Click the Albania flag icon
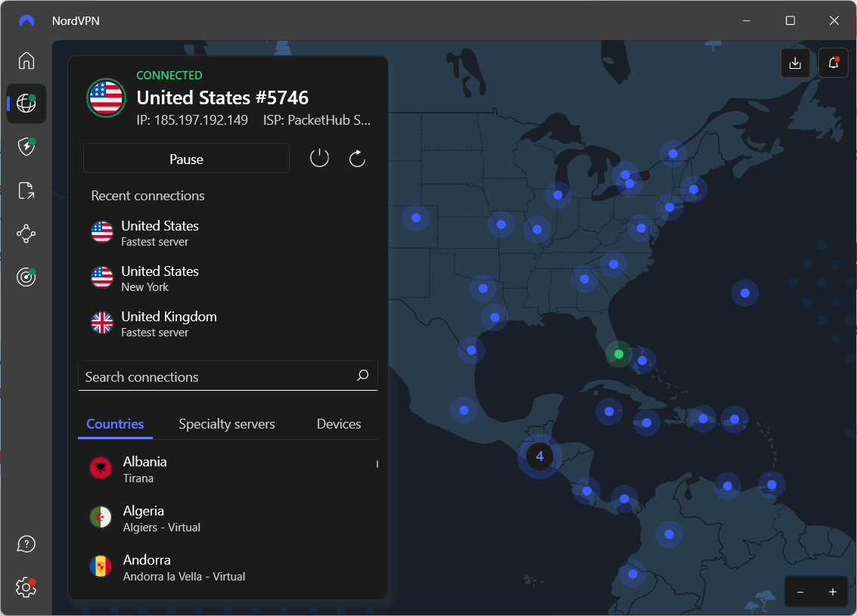This screenshot has width=857, height=616. (x=101, y=468)
